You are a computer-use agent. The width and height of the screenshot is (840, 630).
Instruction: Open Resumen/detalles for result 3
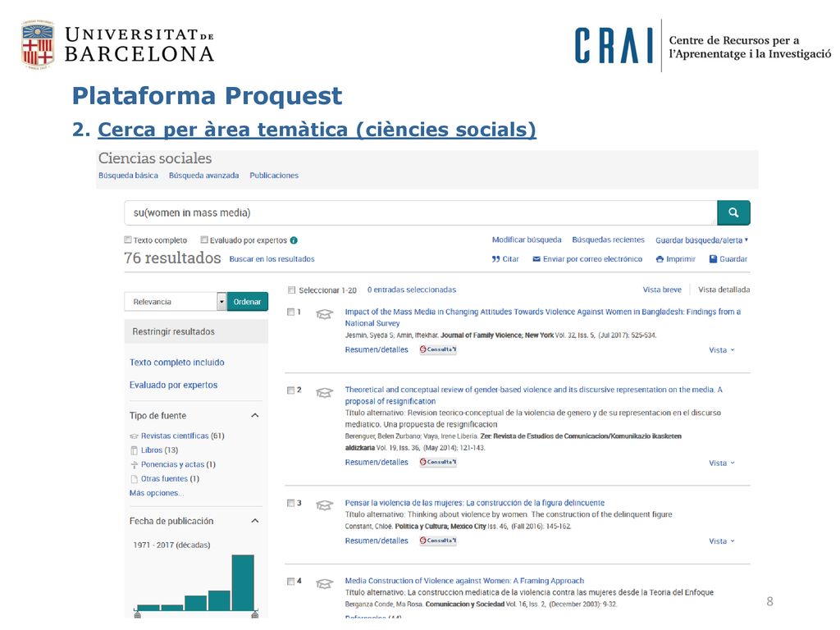click(x=377, y=541)
